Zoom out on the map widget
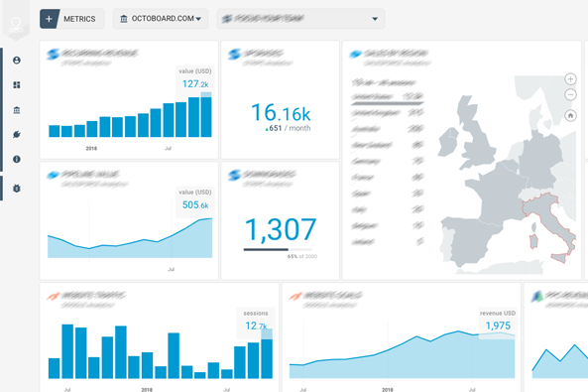This screenshot has height=392, width=588. 570,94
